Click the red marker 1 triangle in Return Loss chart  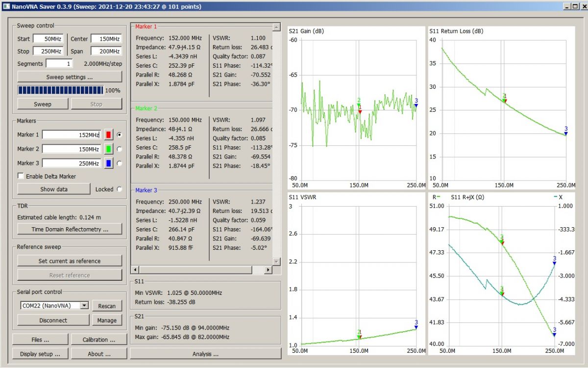[x=505, y=101]
